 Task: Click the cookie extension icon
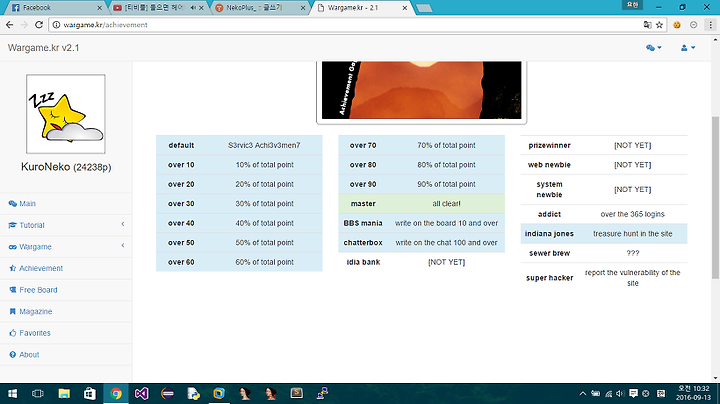click(677, 25)
